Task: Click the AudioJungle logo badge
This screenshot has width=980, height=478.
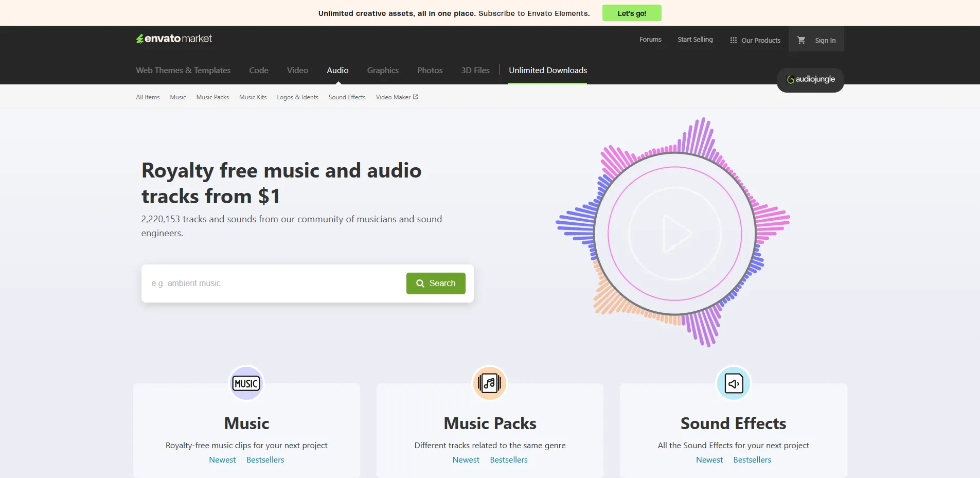Action: (810, 80)
